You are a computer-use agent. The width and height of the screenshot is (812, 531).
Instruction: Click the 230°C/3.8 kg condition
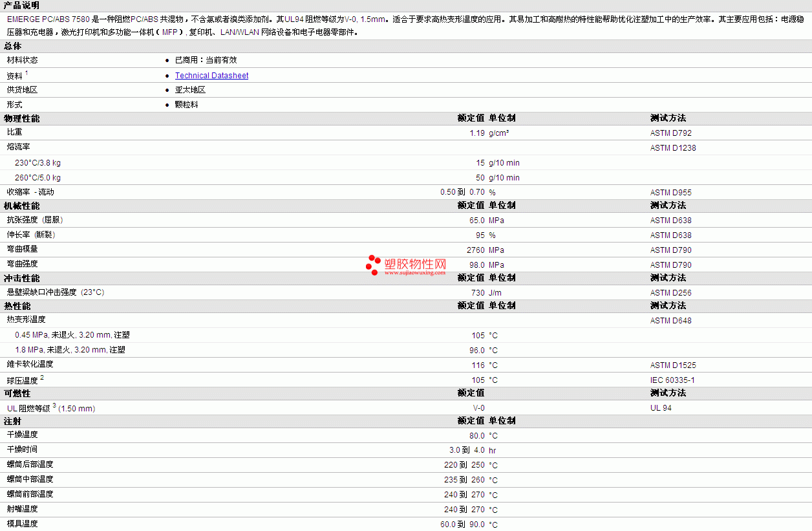coord(37,163)
